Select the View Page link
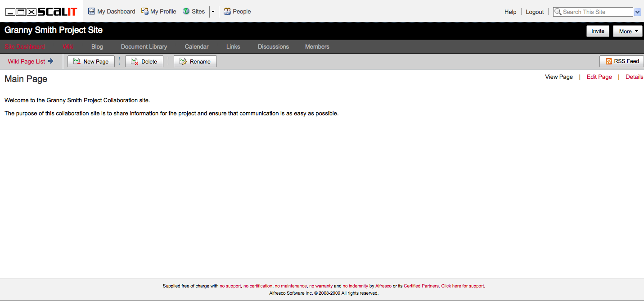644x301 pixels. [559, 77]
